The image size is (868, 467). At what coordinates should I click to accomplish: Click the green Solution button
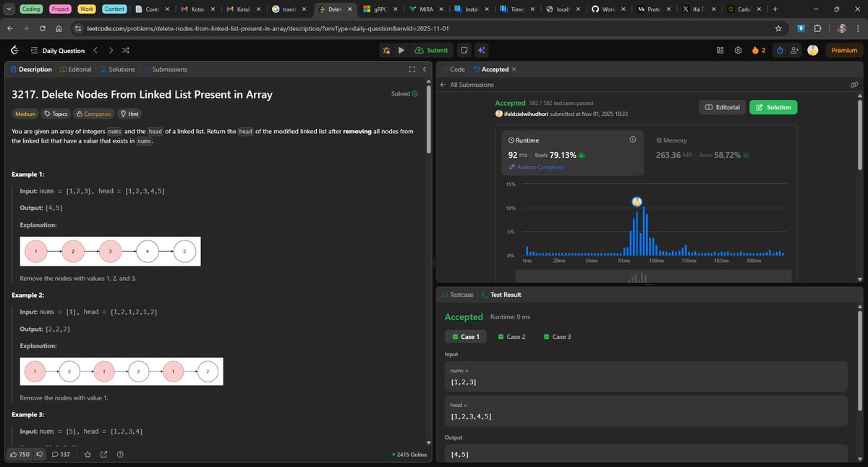click(773, 107)
